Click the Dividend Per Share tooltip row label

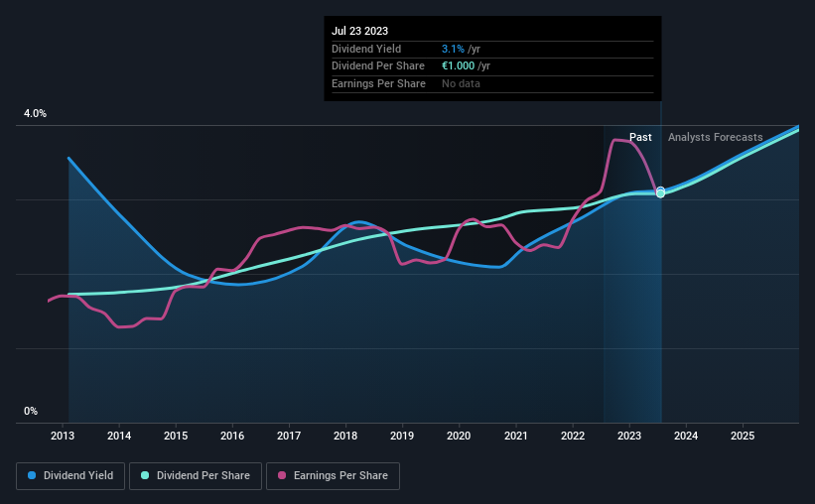[x=378, y=66]
